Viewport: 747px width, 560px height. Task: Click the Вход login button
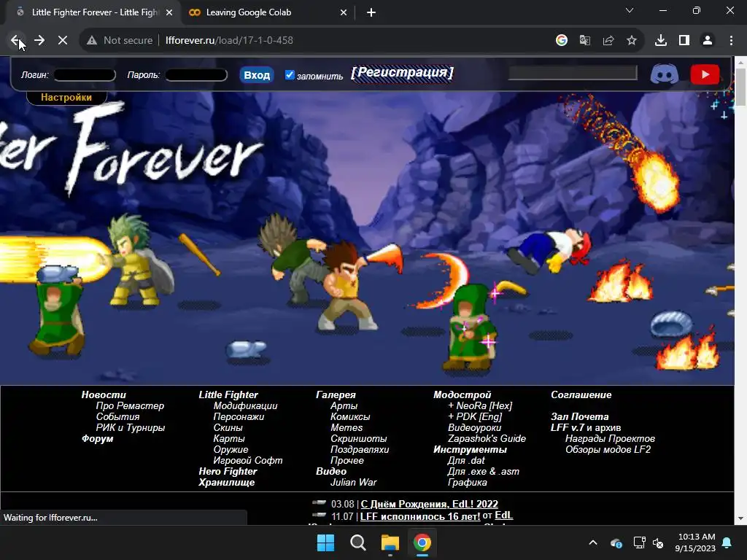pyautogui.click(x=257, y=75)
